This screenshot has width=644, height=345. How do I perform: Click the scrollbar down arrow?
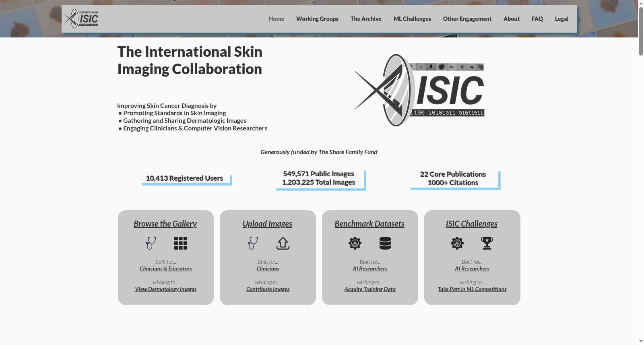coord(641,341)
